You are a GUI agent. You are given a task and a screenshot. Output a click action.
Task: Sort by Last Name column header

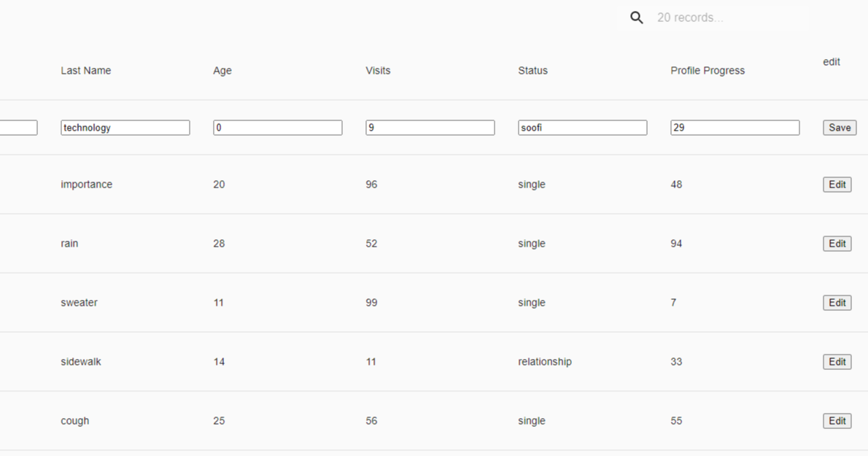point(85,71)
